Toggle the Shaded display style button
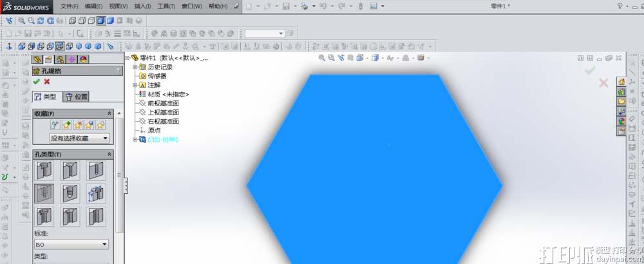 coord(111,21)
